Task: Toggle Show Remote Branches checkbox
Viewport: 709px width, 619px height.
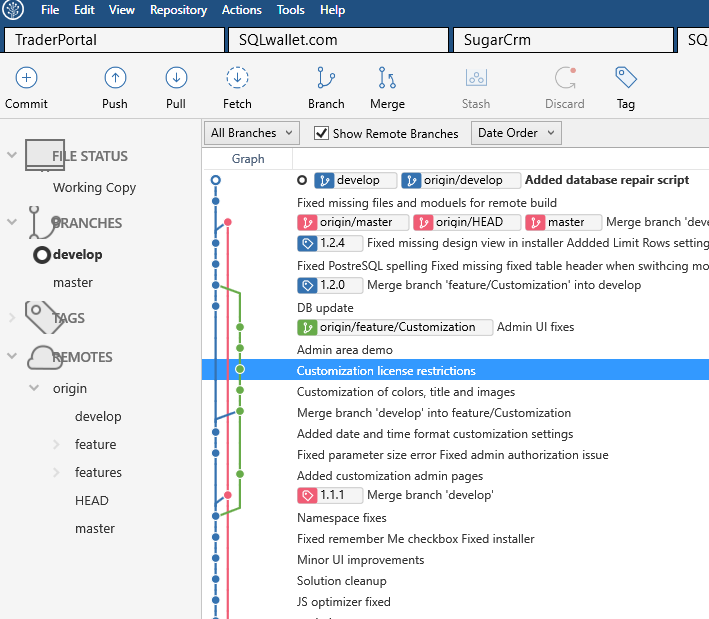Action: (x=321, y=133)
